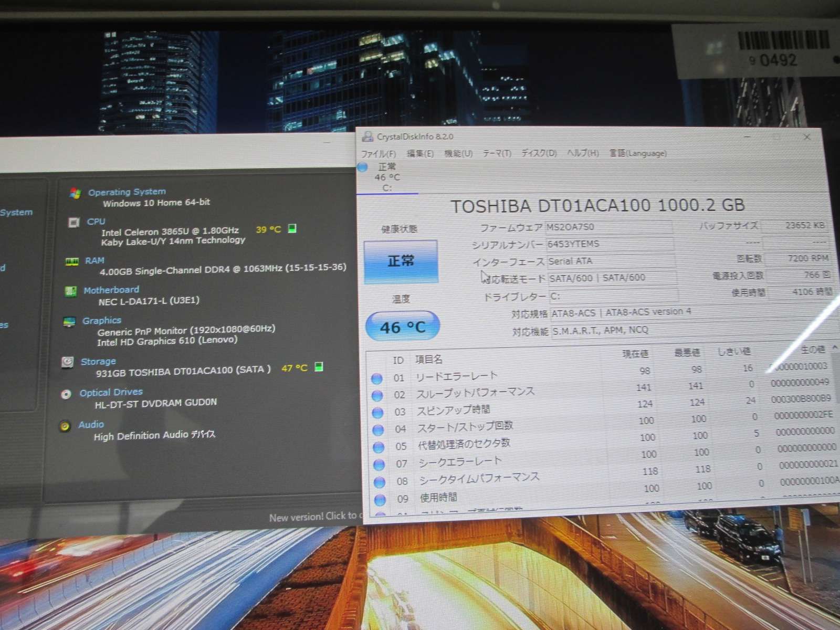Open the ディスク(D) menu
This screenshot has width=840, height=630.
pos(539,153)
